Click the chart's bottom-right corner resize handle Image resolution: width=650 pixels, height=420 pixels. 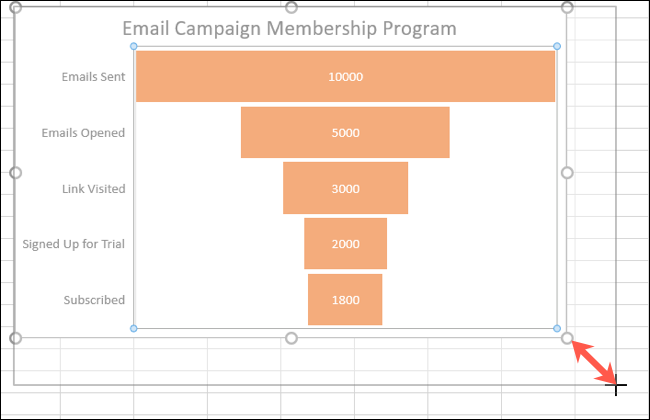pos(567,338)
